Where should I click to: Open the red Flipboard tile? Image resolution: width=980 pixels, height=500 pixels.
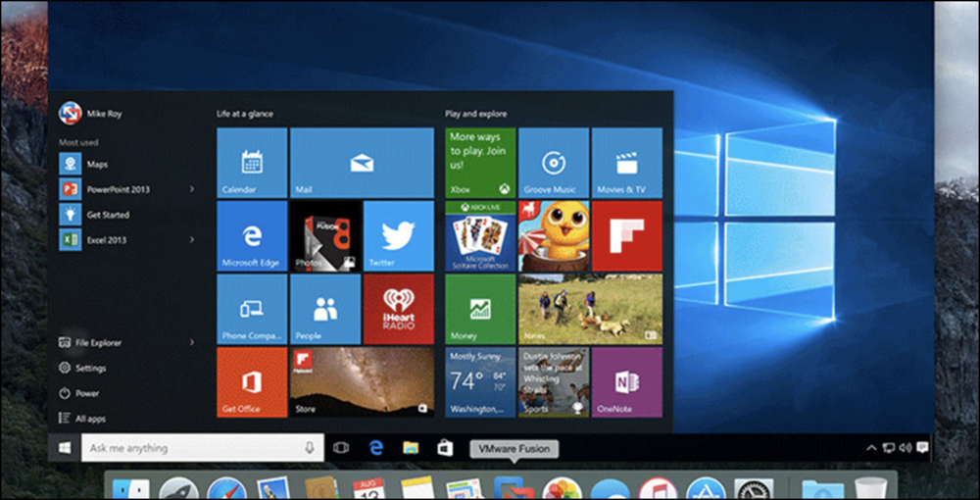point(627,235)
